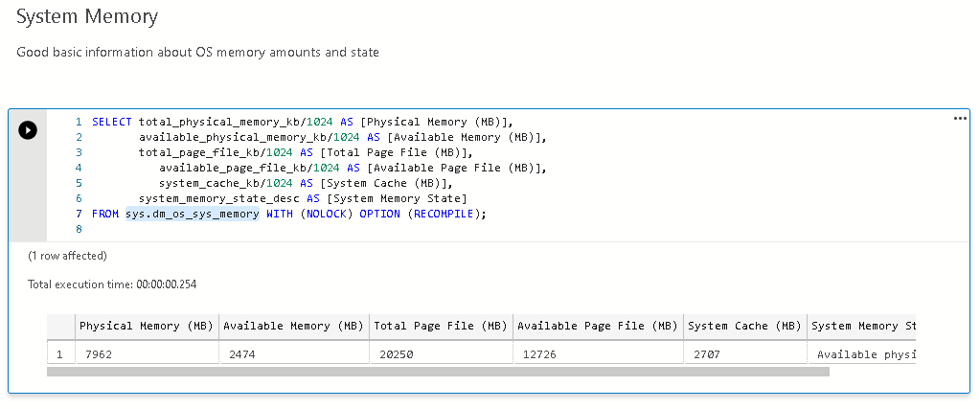
Task: Click the cell showing value 7962
Action: (x=146, y=354)
